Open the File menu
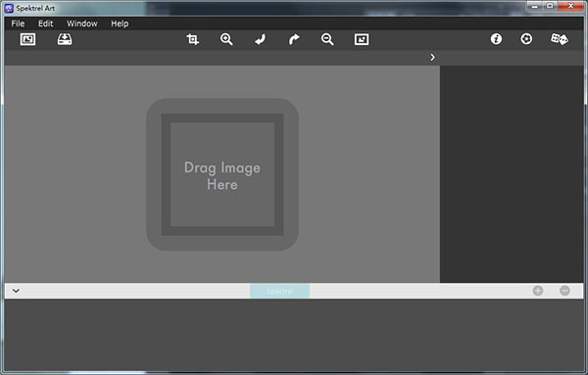Viewport: 588px width, 375px height. click(x=18, y=23)
